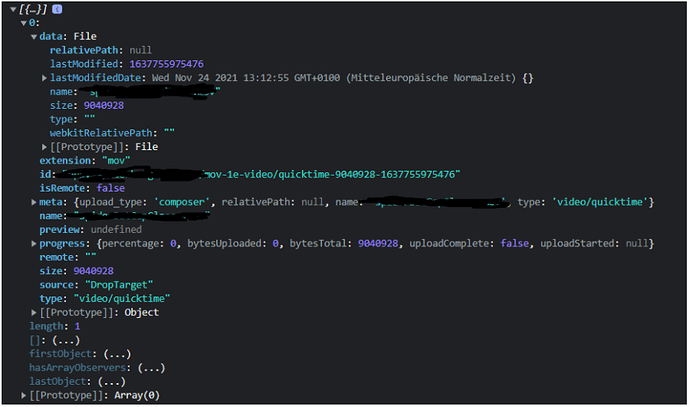Screen dimensions: 690x407
Task: Click the remote property row
Action: click(x=68, y=257)
